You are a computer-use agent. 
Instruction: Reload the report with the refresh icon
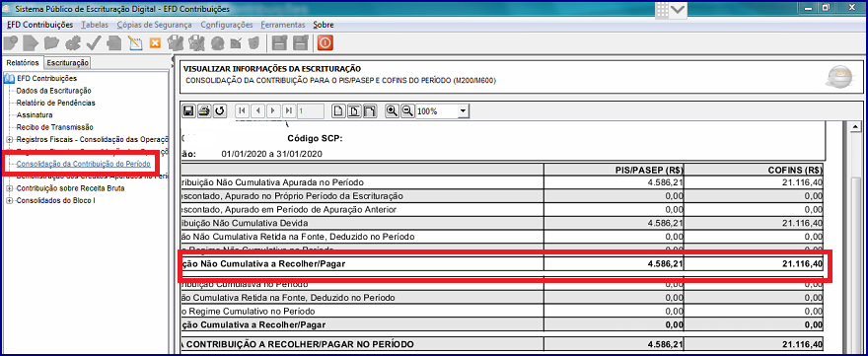click(x=220, y=111)
